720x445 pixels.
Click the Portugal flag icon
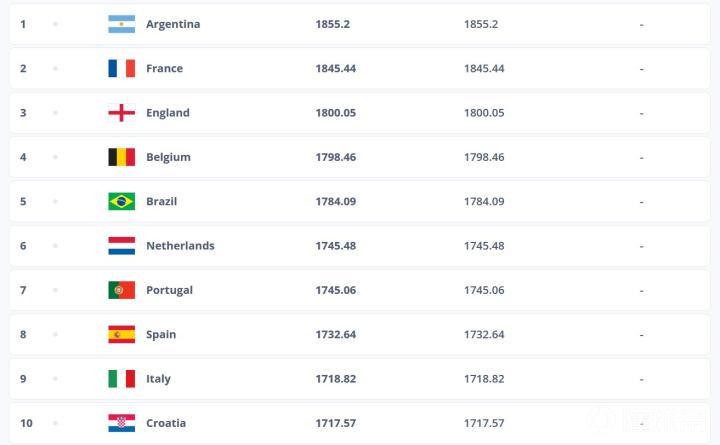click(121, 290)
